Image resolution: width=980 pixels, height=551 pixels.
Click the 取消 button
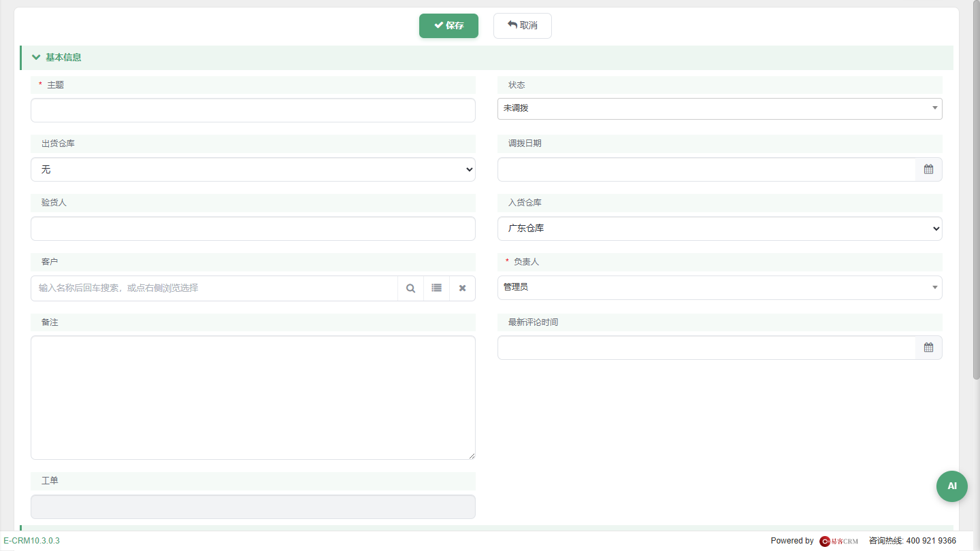click(523, 26)
